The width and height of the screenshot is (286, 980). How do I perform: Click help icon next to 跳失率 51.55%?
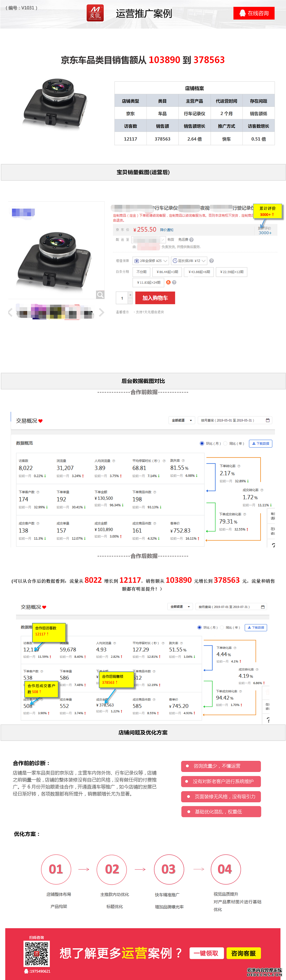[182, 643]
